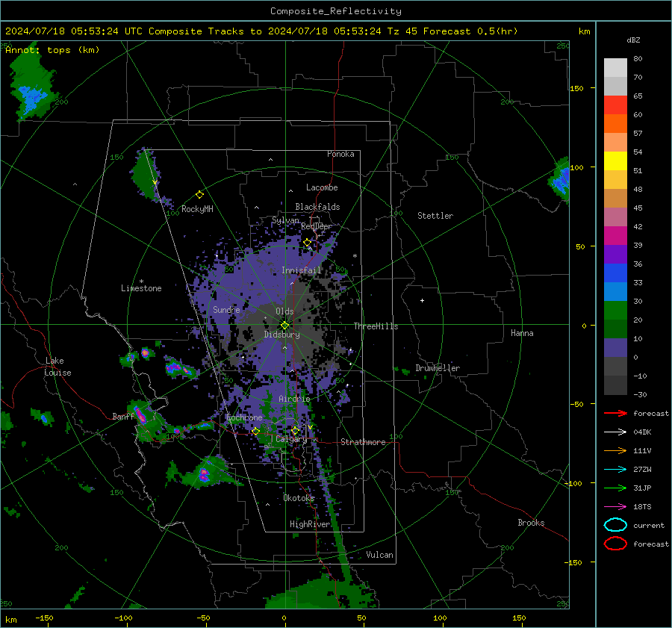Click the RockyMH label
Screen dimensions: 672x628
[x=197, y=209]
